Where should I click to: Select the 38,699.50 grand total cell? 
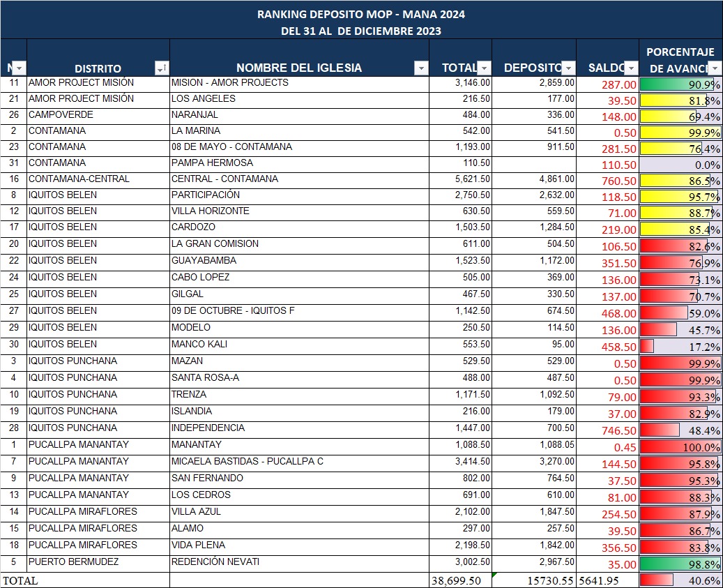coord(459,580)
